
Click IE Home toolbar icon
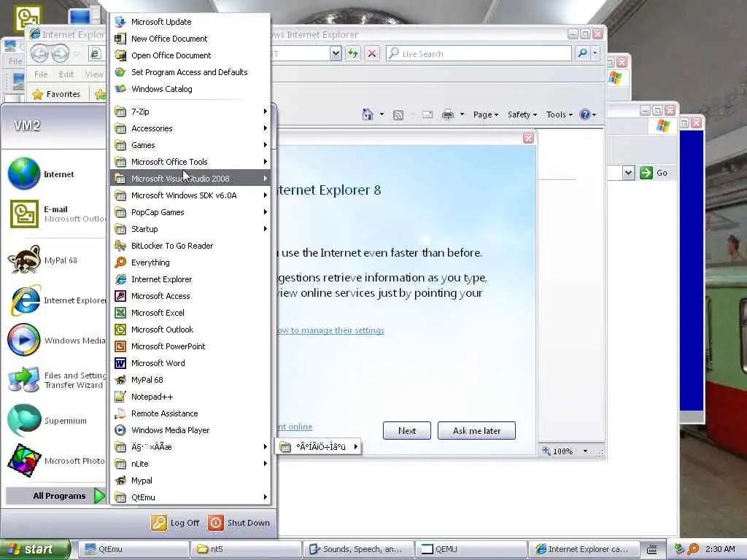pyautogui.click(x=368, y=114)
